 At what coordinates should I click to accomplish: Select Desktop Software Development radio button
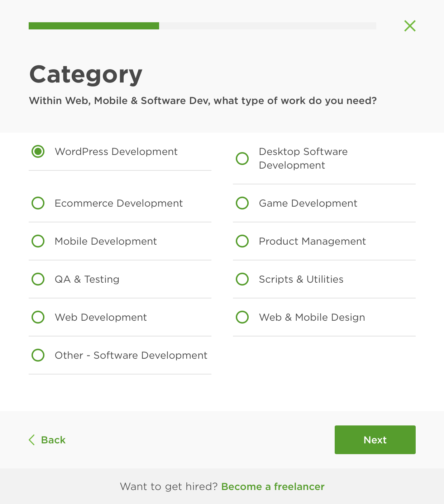[x=242, y=158]
